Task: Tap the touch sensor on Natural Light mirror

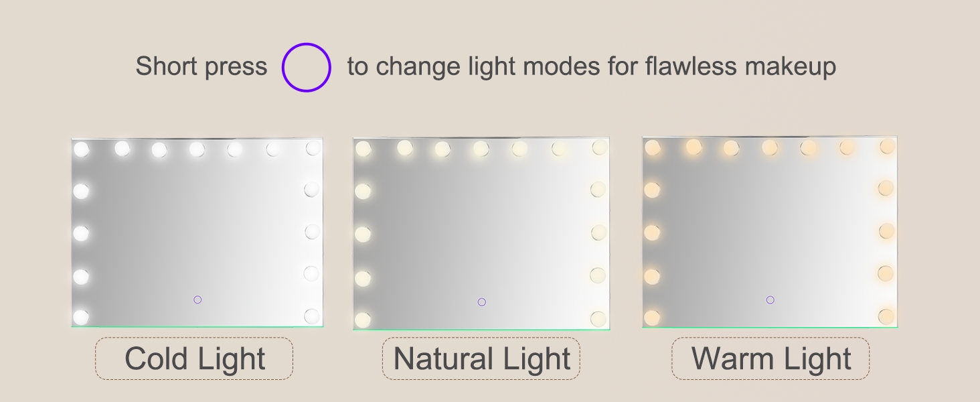Action: click(x=482, y=302)
